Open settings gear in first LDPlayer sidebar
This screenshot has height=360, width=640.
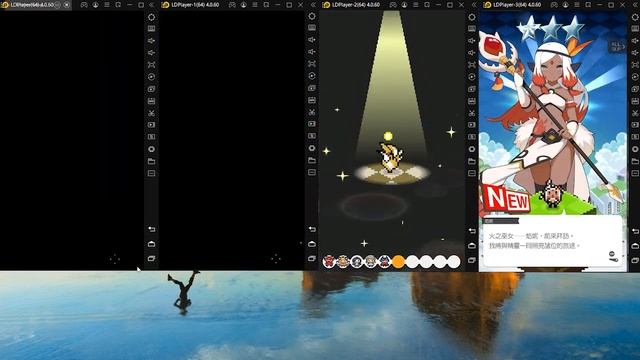(x=151, y=17)
